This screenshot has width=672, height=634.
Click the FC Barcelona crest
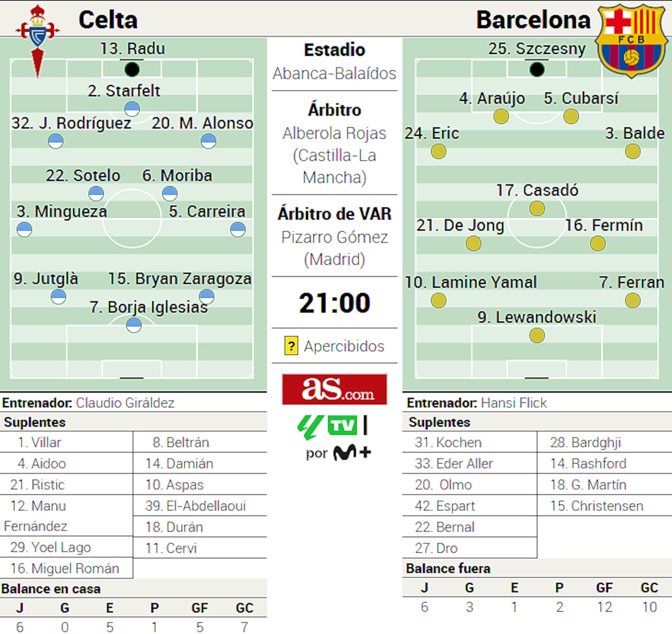[632, 40]
